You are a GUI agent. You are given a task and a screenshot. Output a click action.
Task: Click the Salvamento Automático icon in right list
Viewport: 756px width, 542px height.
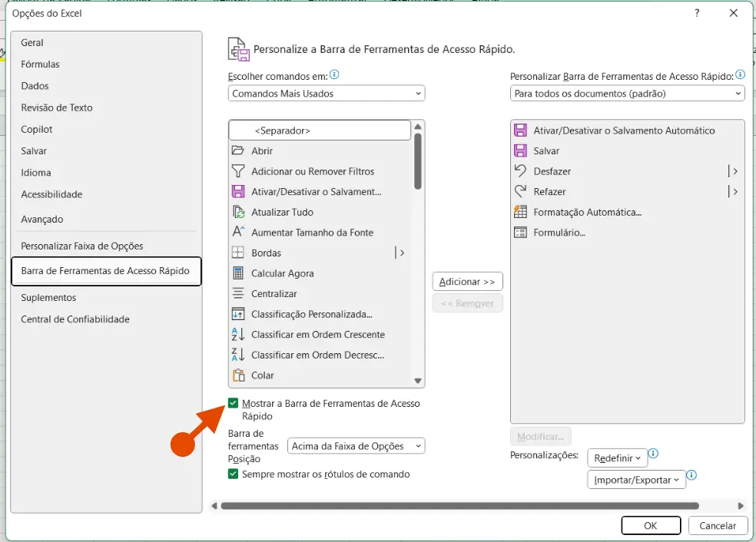pyautogui.click(x=520, y=131)
